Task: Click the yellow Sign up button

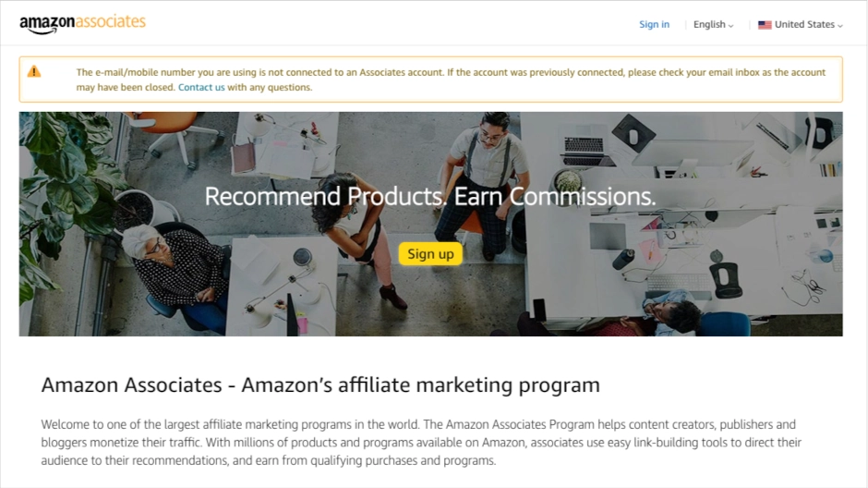Action: (x=430, y=253)
